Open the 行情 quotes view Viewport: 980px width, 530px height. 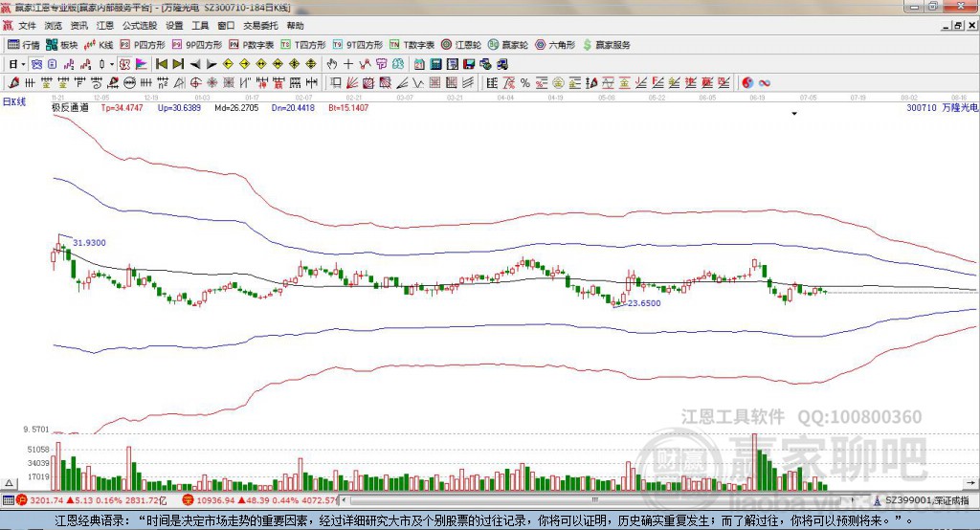pos(24,45)
